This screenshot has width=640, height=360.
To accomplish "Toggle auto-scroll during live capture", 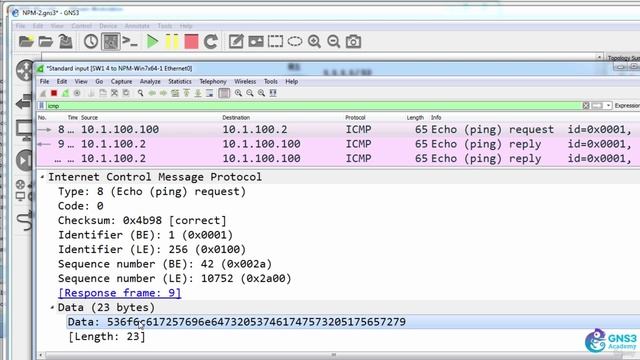I will tap(210, 93).
